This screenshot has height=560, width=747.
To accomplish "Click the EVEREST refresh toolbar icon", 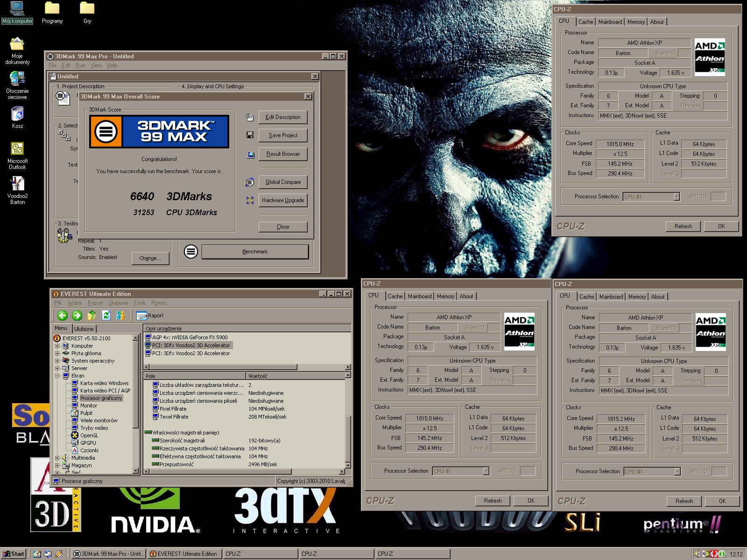I will point(106,315).
